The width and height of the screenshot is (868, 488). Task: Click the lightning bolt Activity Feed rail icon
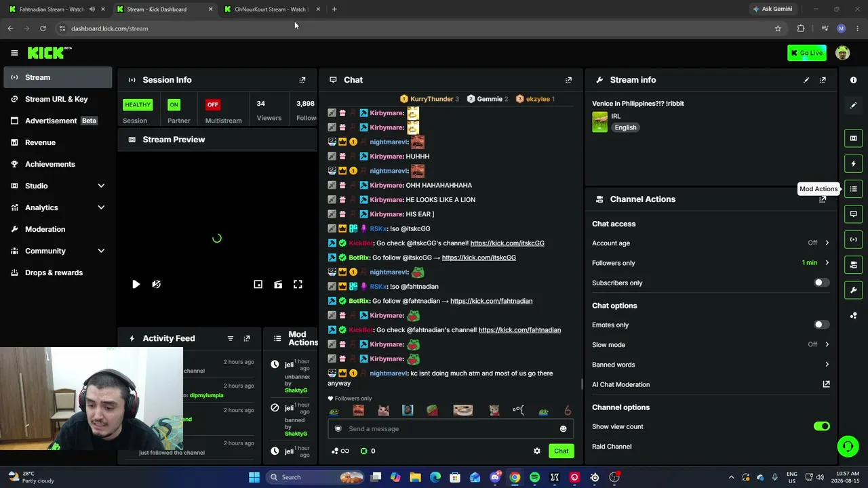click(x=854, y=163)
